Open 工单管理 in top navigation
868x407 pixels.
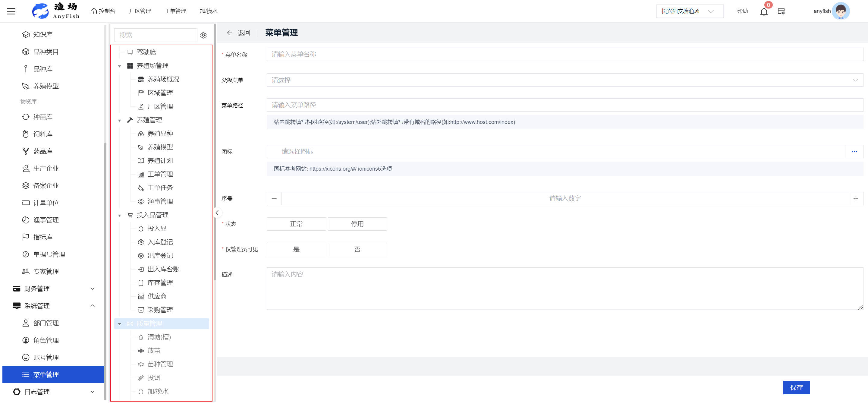(x=175, y=11)
